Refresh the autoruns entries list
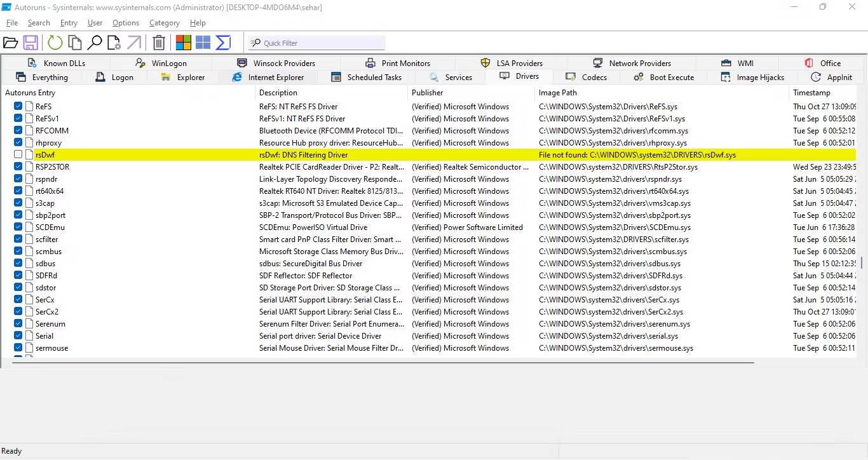Viewport: 868px width, 460px height. click(x=55, y=42)
